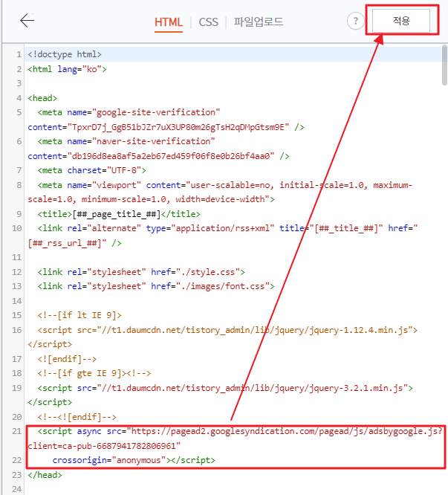448x495 pixels.
Task: Click the jquery-1.12.4.min.js script line
Action: click(227, 330)
